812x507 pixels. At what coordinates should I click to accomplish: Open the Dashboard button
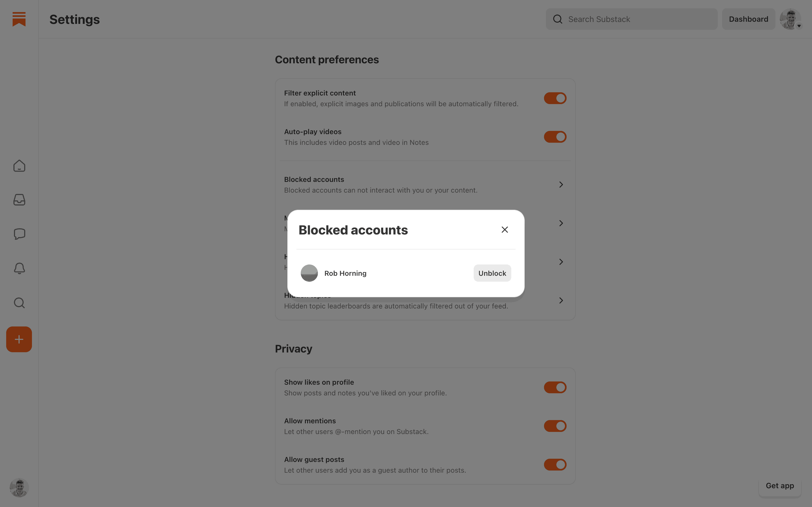[x=748, y=19]
